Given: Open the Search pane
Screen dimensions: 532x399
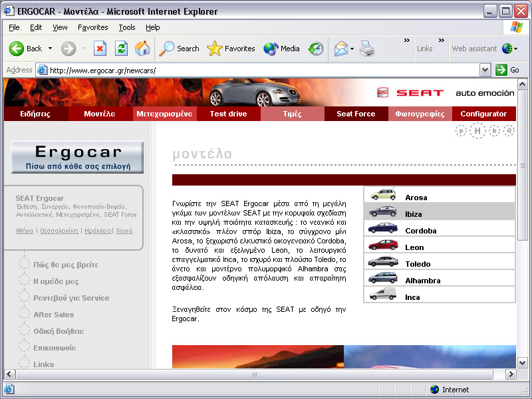Looking at the screenshot, I should tap(179, 49).
